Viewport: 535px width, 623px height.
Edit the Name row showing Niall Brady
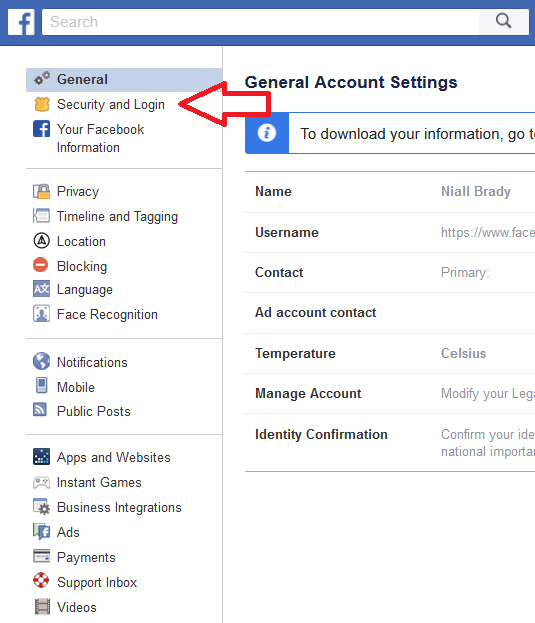pos(390,192)
